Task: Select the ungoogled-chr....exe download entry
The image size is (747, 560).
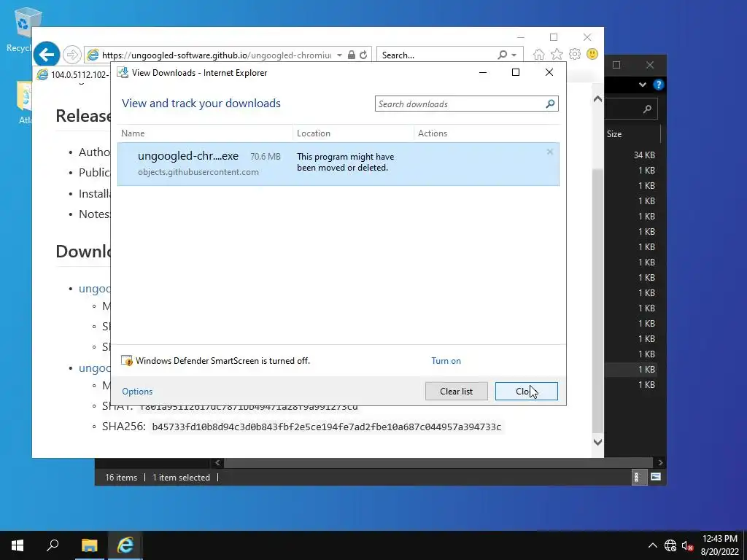Action: (338, 164)
